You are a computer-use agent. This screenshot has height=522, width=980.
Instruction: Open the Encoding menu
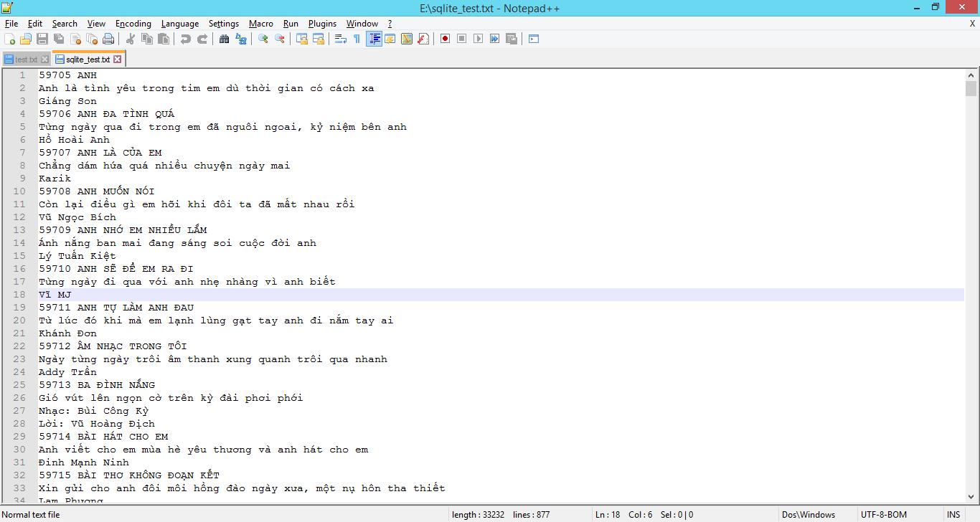pyautogui.click(x=133, y=24)
